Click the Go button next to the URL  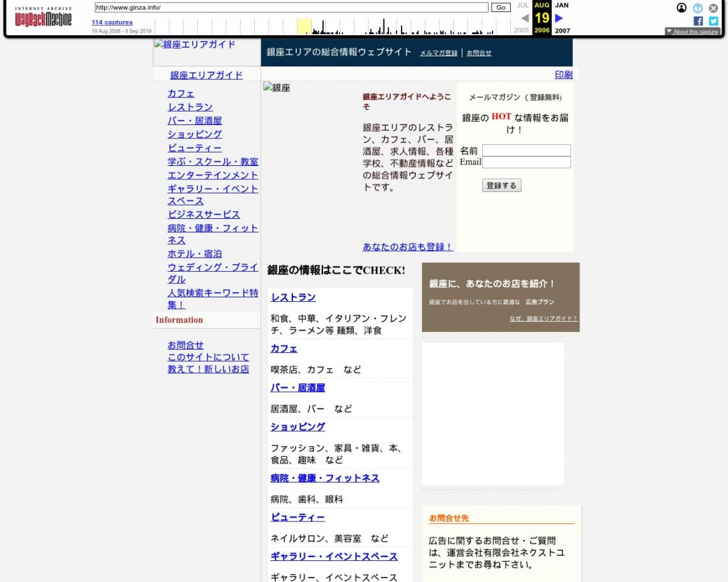click(x=501, y=8)
